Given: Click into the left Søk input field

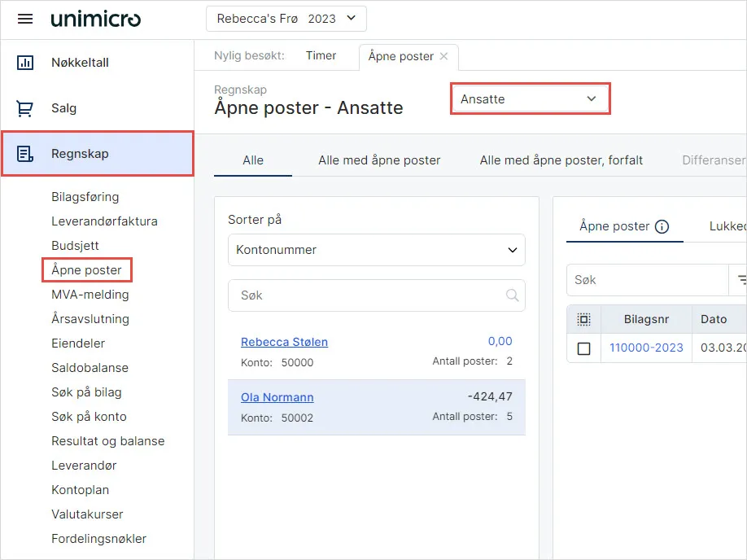Looking at the screenshot, I should tap(366, 295).
